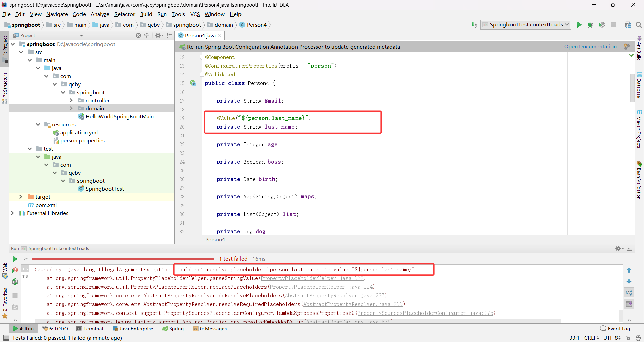This screenshot has height=342, width=644.
Task: Open the Refactor menu
Action: (124, 14)
